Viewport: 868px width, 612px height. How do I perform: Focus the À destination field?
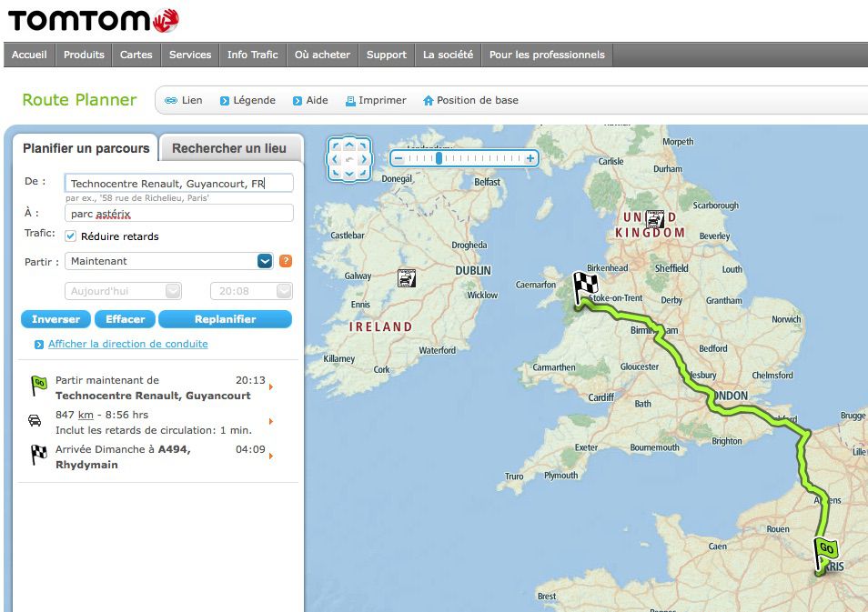pos(179,213)
